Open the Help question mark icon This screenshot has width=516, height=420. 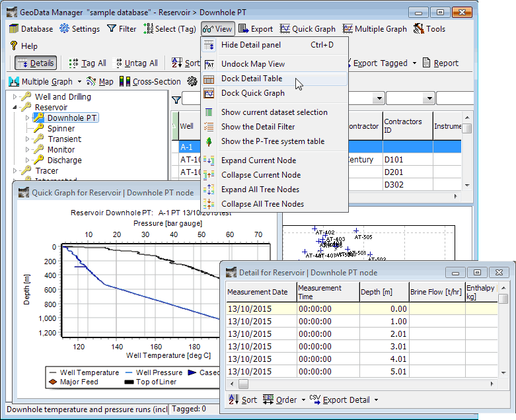[x=14, y=46]
